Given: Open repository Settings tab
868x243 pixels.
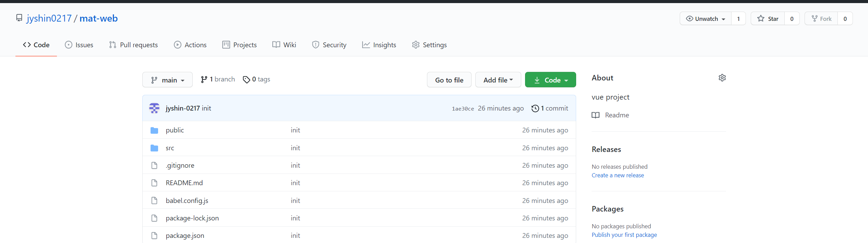Looking at the screenshot, I should click(429, 45).
